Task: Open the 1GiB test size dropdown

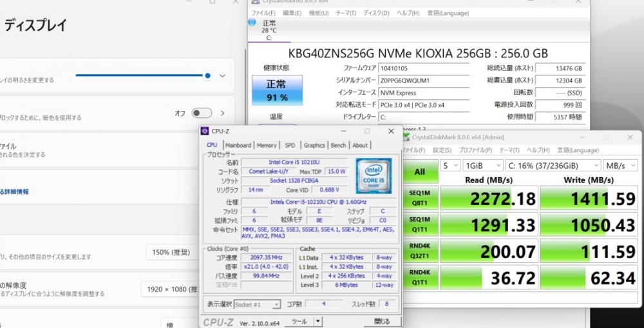Action: (x=482, y=166)
